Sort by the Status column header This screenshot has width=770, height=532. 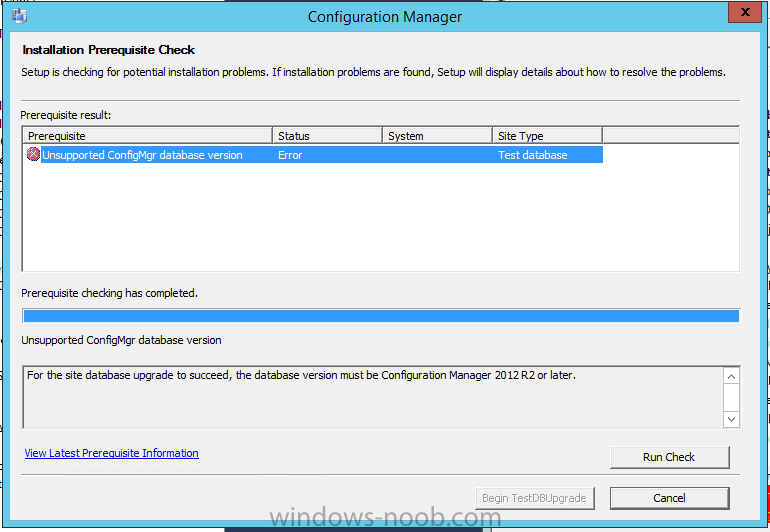point(328,136)
